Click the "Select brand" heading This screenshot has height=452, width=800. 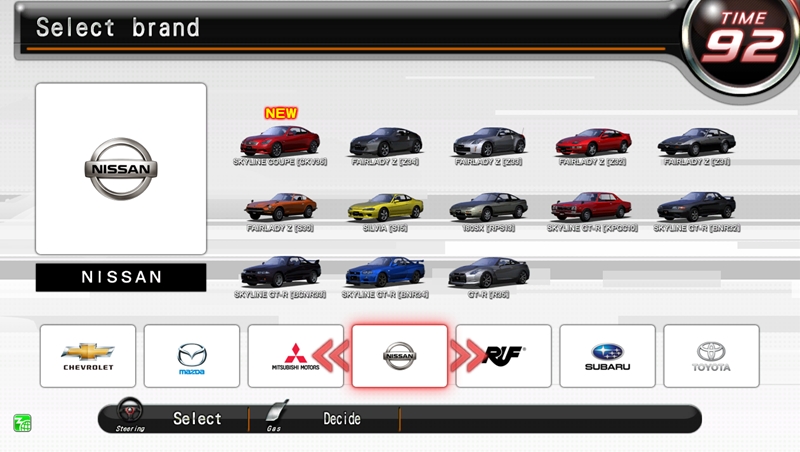(118, 28)
